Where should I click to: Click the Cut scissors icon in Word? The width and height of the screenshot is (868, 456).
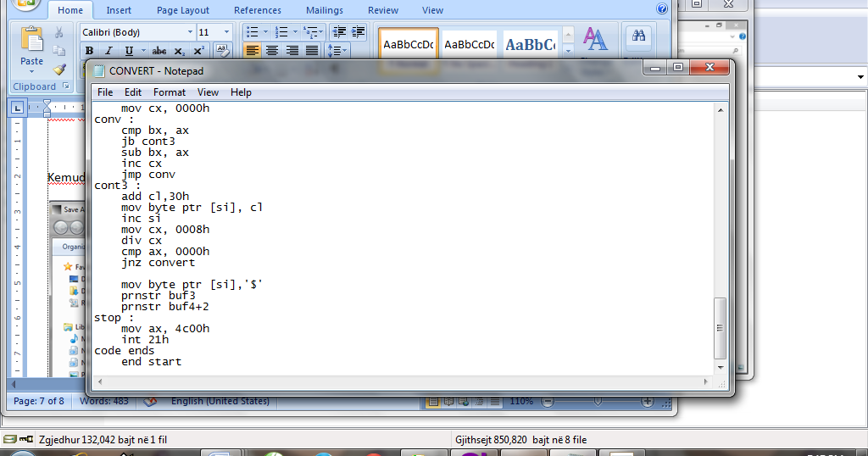59,33
